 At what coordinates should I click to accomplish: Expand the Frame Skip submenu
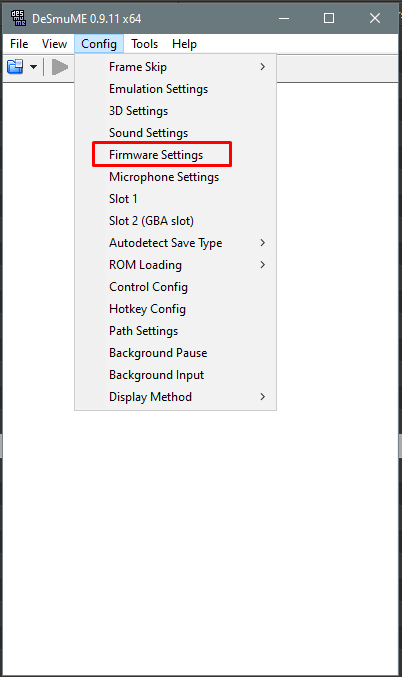tap(175, 67)
